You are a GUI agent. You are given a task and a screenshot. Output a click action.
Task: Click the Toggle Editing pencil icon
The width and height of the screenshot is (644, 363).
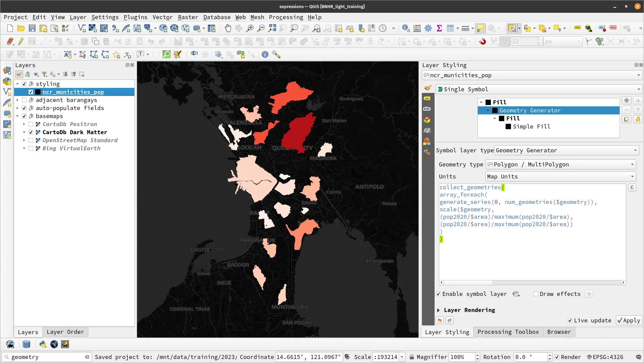click(20, 41)
